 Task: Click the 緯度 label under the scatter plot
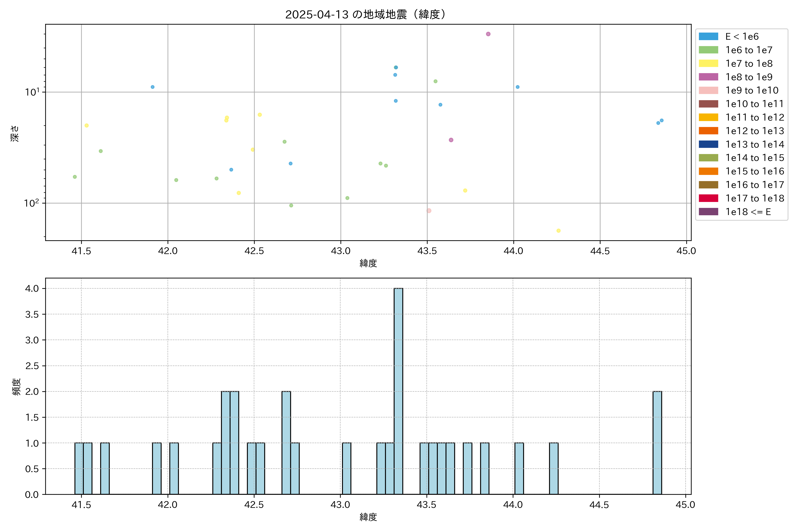pyautogui.click(x=368, y=263)
